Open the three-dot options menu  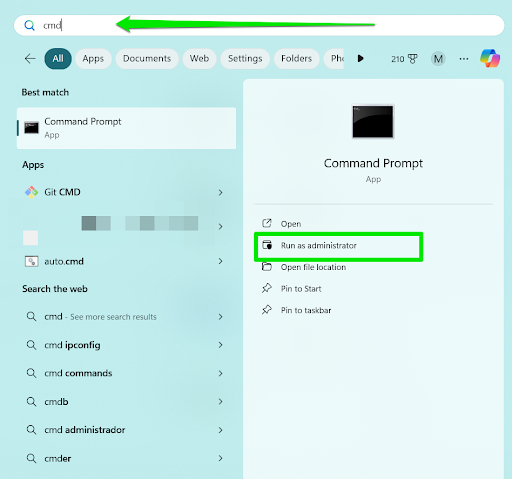coord(464,59)
